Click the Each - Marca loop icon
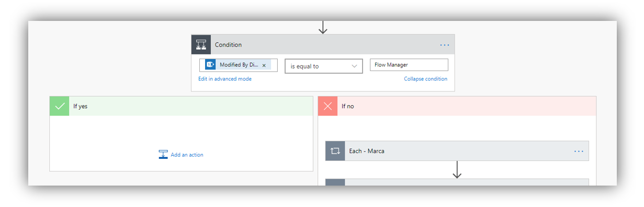The image size is (644, 207). 335,151
